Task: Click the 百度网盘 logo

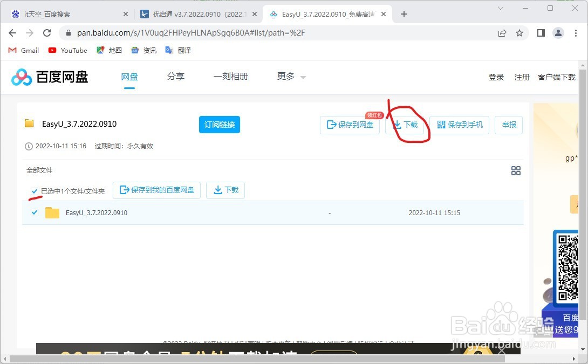Action: (x=50, y=77)
